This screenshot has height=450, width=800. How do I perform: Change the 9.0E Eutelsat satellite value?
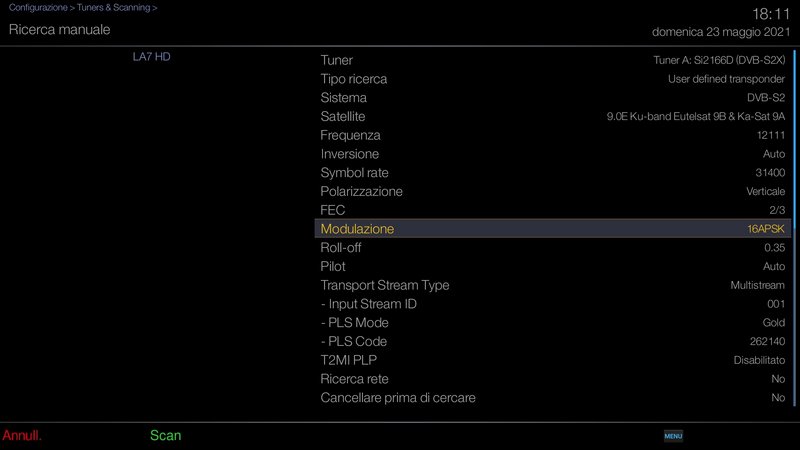pyautogui.click(x=695, y=116)
